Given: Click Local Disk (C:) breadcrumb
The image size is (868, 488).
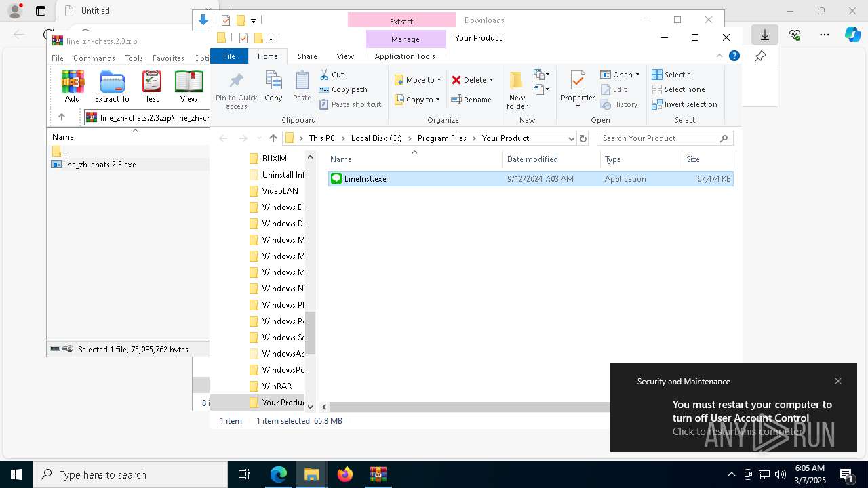Looking at the screenshot, I should [x=376, y=138].
